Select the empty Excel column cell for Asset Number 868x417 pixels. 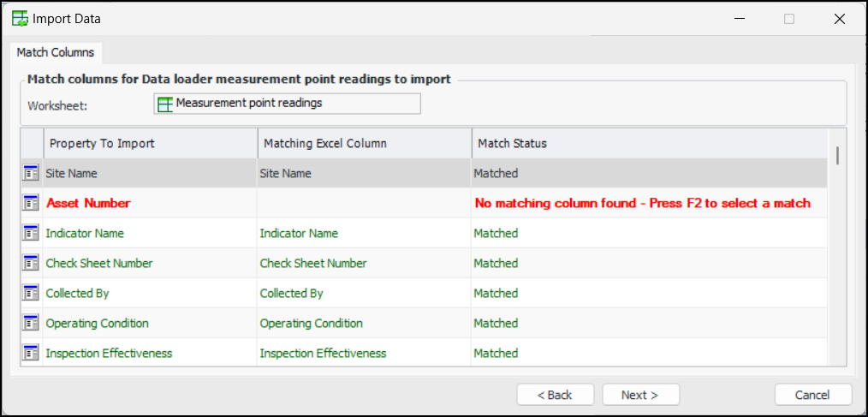click(364, 203)
